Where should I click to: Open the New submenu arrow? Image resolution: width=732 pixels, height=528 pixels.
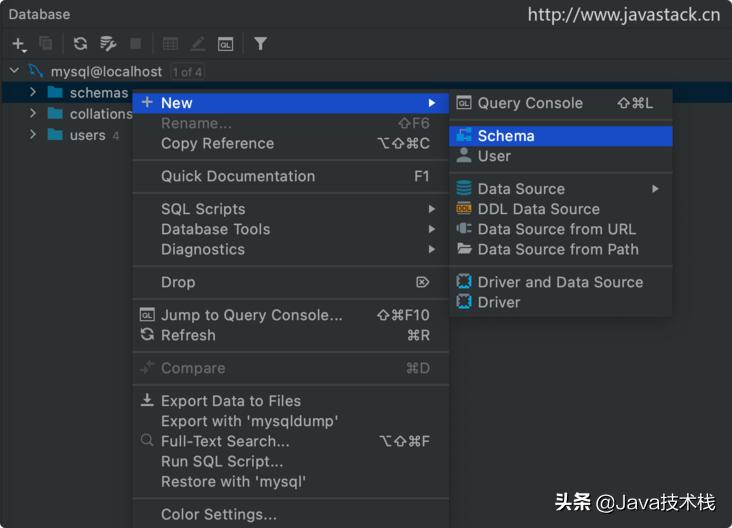432,103
